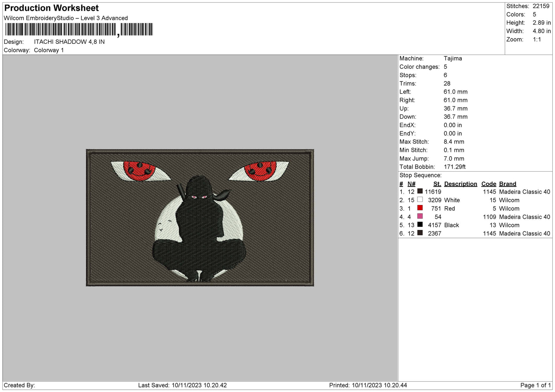The height and width of the screenshot is (392, 555).
Task: Click the Trims value '28'
Action: click(x=447, y=83)
